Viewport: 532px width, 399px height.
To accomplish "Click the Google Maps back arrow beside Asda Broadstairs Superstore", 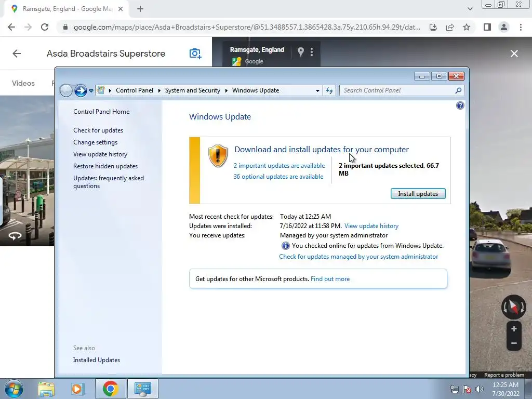I will pyautogui.click(x=17, y=54).
